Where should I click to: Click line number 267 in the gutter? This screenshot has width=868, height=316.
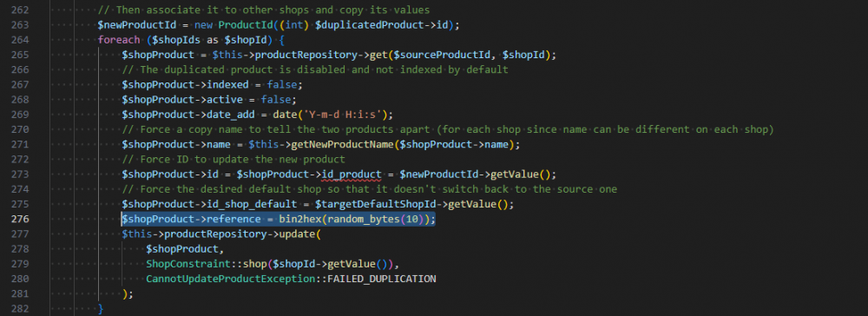19,85
